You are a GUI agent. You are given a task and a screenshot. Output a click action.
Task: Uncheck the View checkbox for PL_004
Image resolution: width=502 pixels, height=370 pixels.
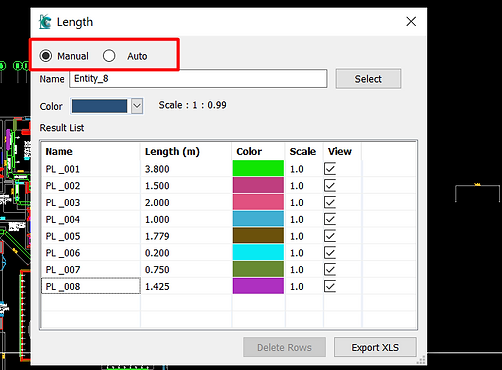point(330,219)
